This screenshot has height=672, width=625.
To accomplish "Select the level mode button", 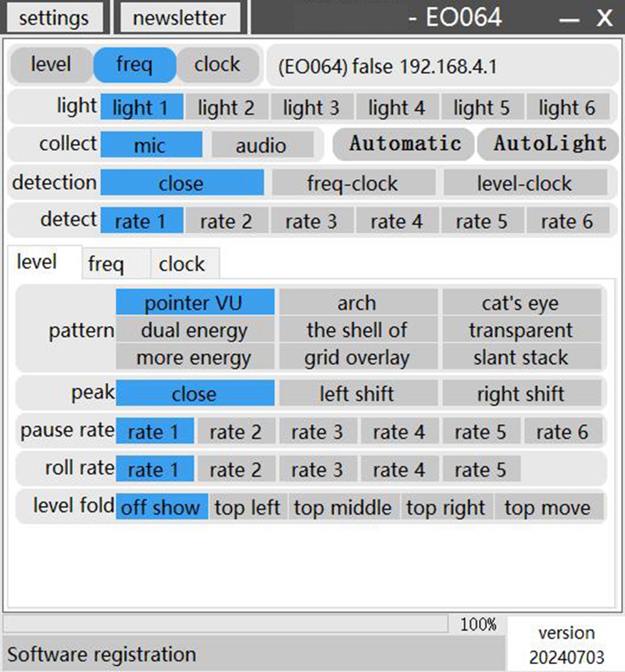I will pyautogui.click(x=51, y=65).
